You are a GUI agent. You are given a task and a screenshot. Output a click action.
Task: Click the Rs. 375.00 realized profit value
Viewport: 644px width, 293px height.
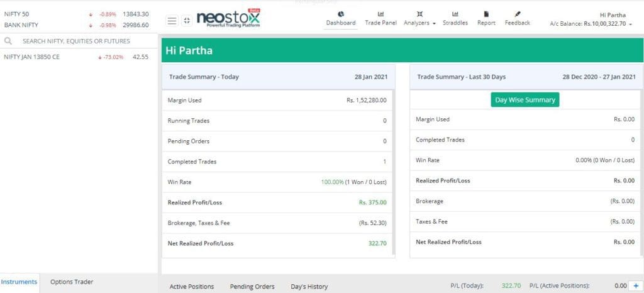[372, 202]
